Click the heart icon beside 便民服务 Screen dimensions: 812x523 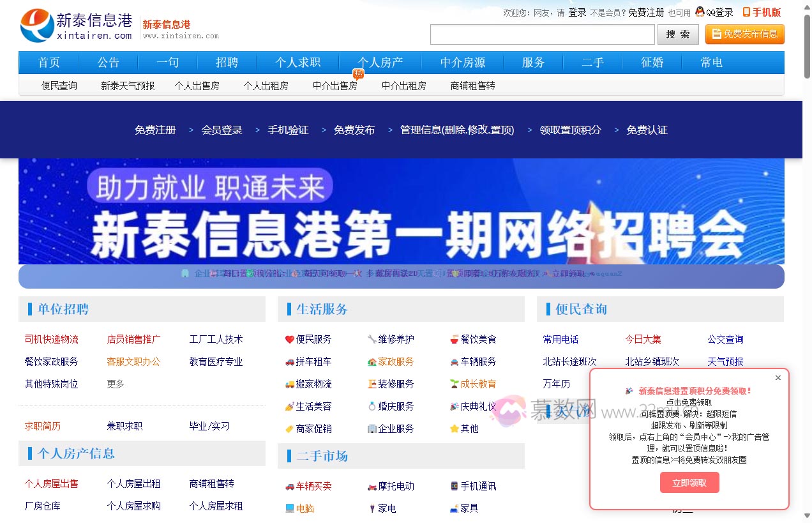(x=290, y=339)
